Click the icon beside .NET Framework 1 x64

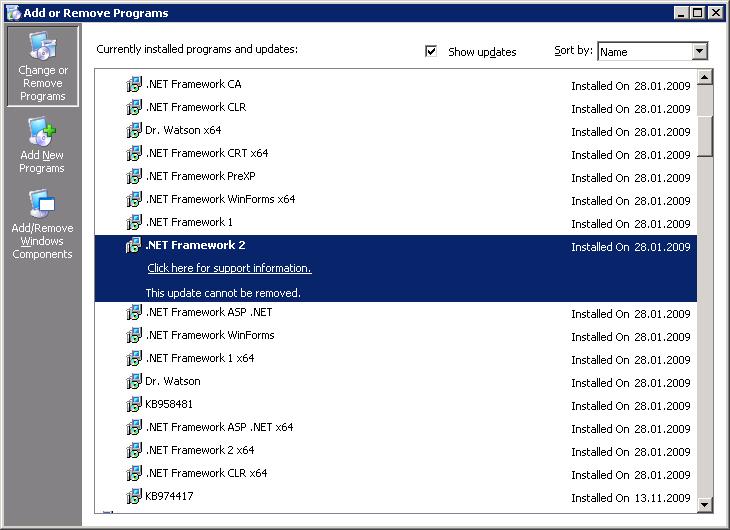click(134, 358)
